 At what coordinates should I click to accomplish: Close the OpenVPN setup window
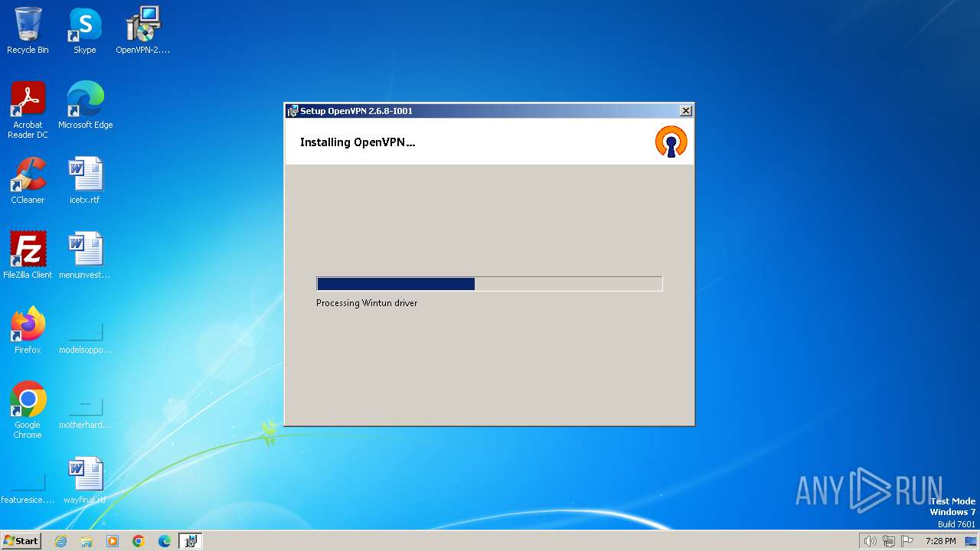686,111
